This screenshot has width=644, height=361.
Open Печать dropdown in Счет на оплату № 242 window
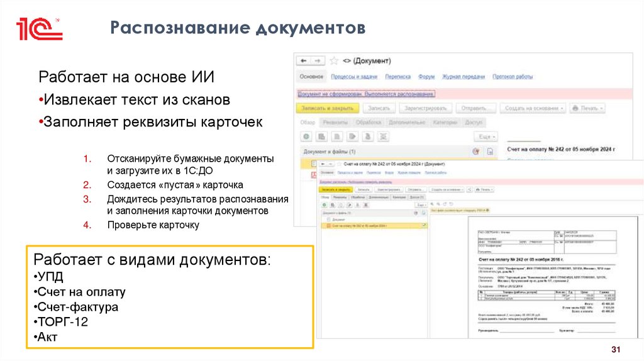point(485,189)
